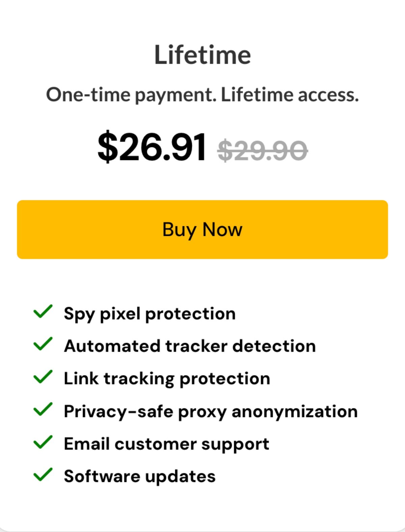Screen dimensions: 405x532
Task: Click the Software updates feature text
Action: coord(140,477)
